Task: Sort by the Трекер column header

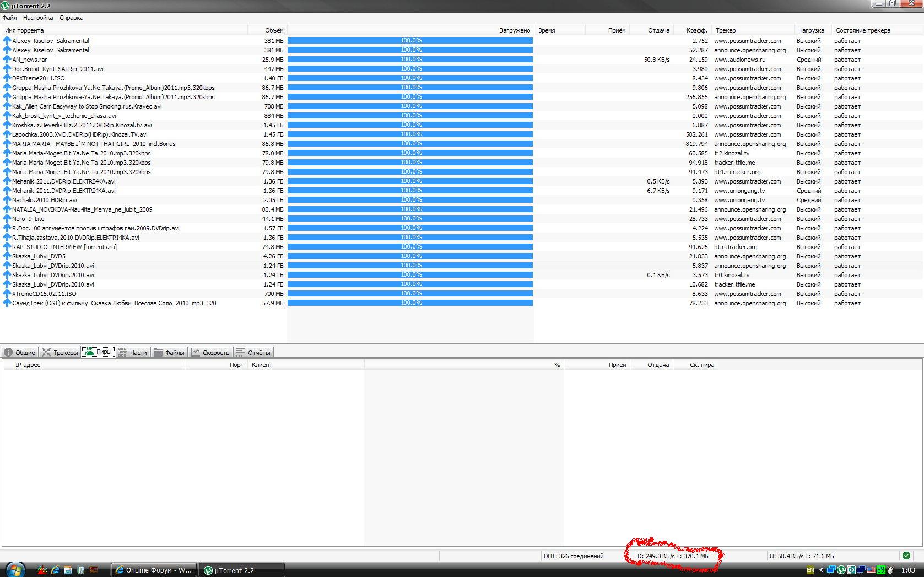Action: [752, 30]
